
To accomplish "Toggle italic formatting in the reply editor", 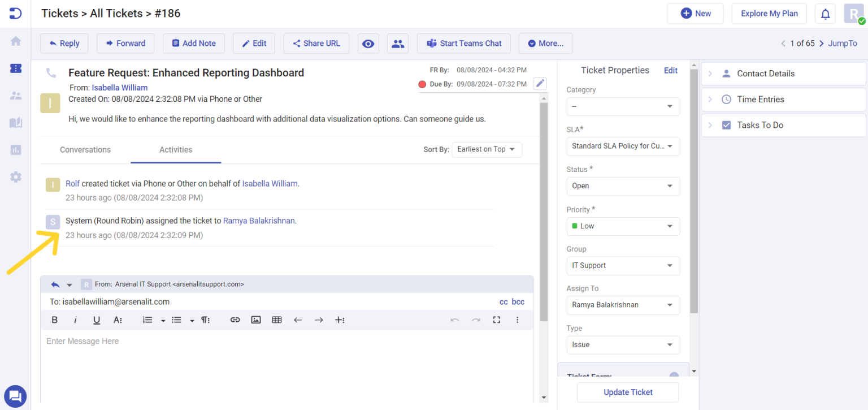I will 75,320.
